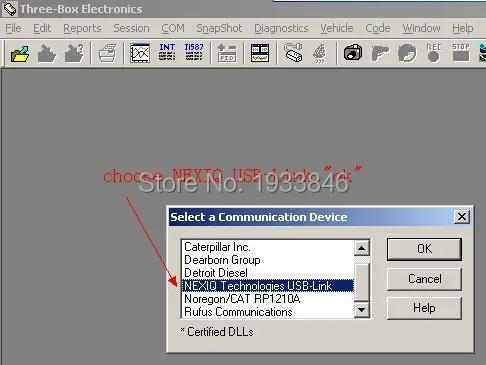Open the graph chart view icon
486x365 pixels.
pos(140,53)
